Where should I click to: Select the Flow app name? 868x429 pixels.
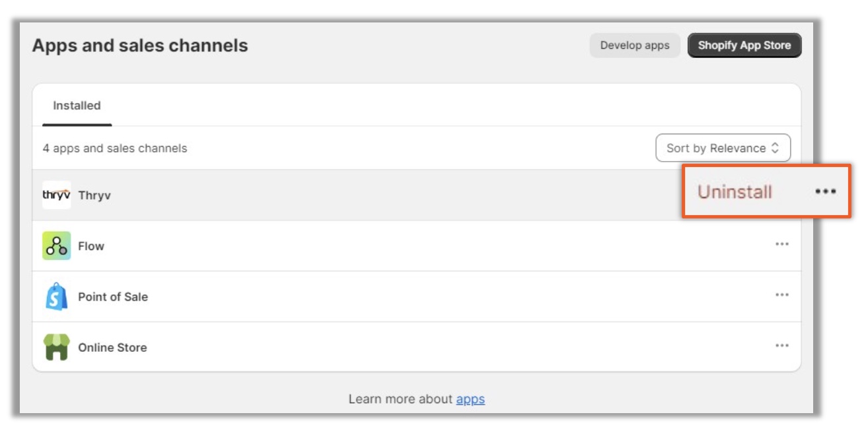click(91, 246)
